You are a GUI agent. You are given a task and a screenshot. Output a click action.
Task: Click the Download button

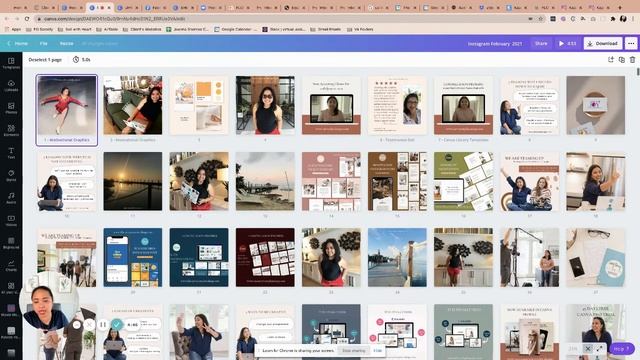(603, 43)
